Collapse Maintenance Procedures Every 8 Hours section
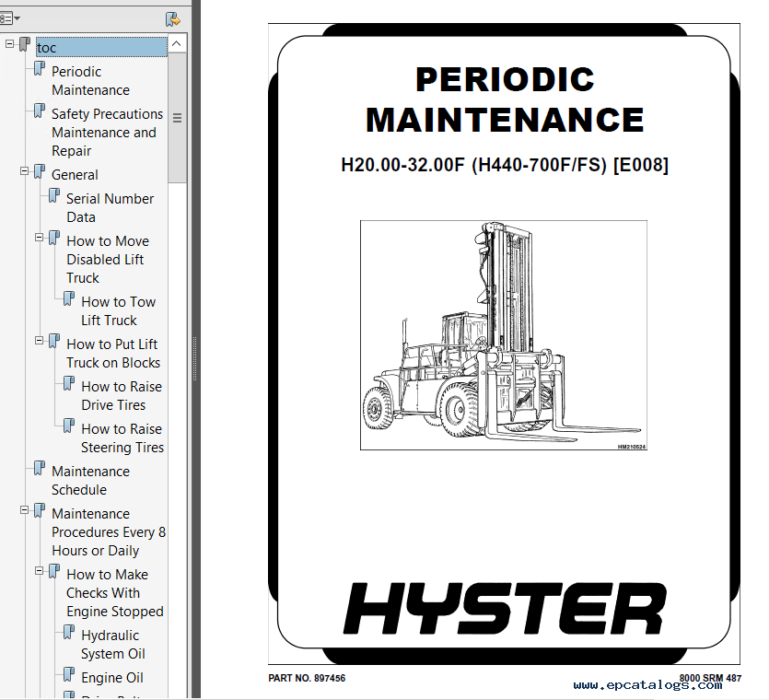769x700 pixels. coord(24,510)
